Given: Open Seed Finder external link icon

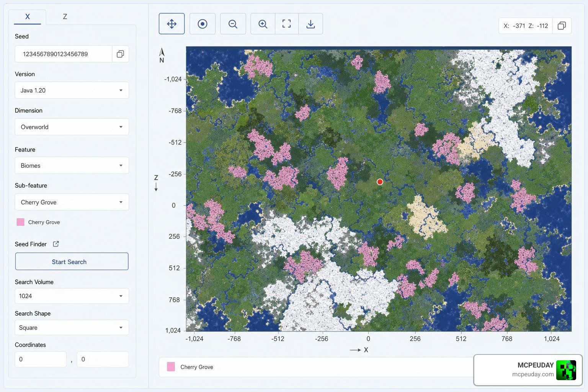Looking at the screenshot, I should pos(56,244).
